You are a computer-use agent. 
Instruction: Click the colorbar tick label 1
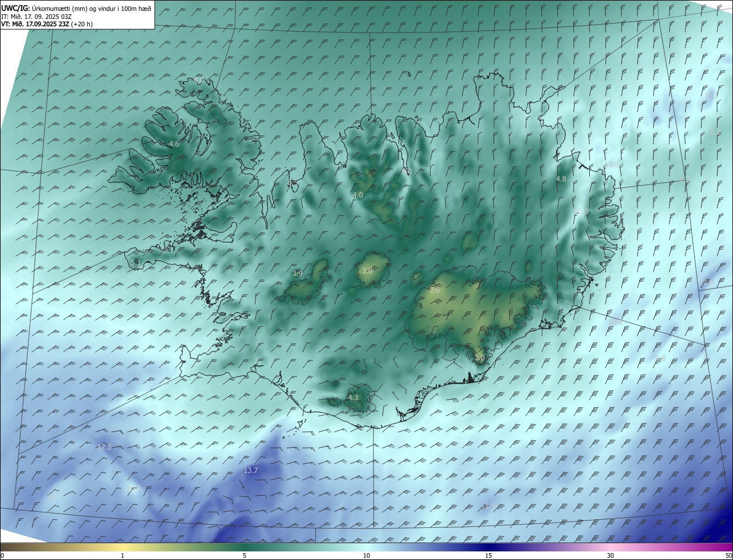[x=123, y=556]
